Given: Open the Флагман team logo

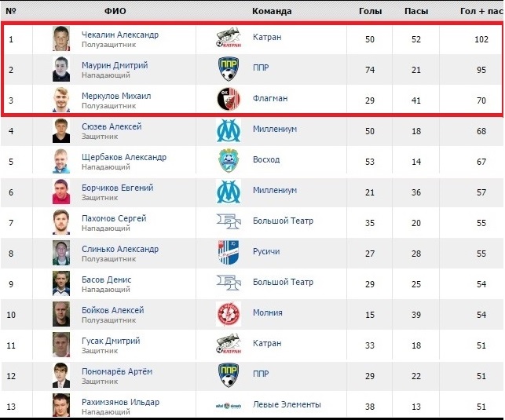Looking at the screenshot, I should [x=229, y=100].
